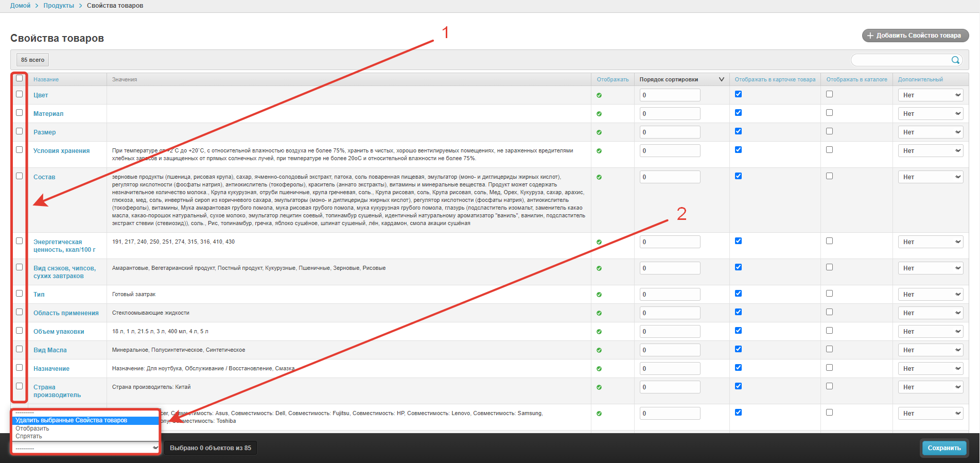The image size is (980, 463).
Task: Open Дополнительный dropdown in Цвет row
Action: pyautogui.click(x=931, y=95)
